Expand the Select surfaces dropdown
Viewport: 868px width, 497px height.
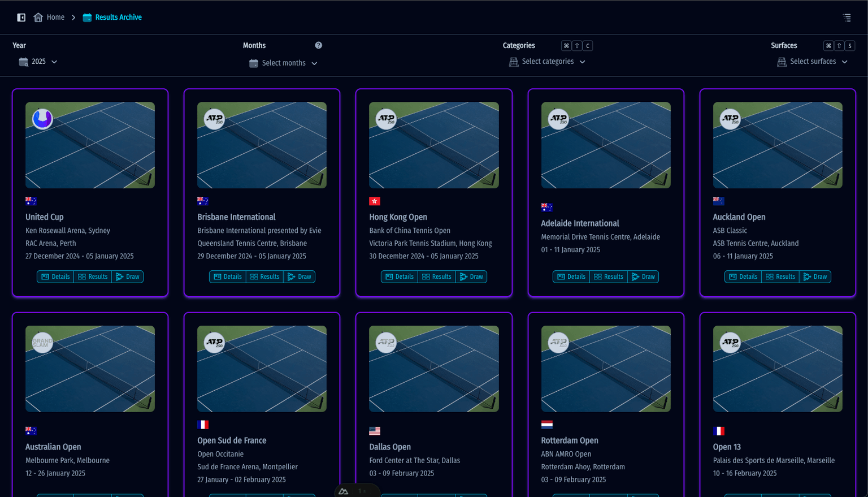(813, 62)
